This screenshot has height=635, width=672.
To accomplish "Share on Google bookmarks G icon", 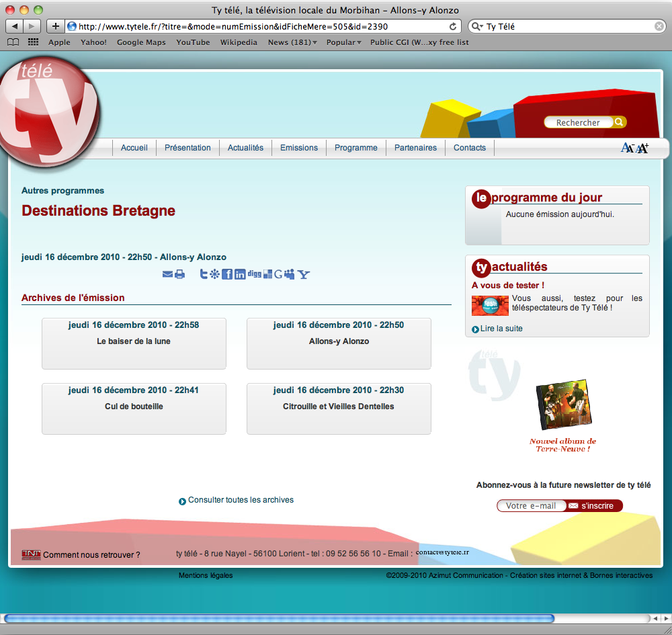I will pos(278,274).
